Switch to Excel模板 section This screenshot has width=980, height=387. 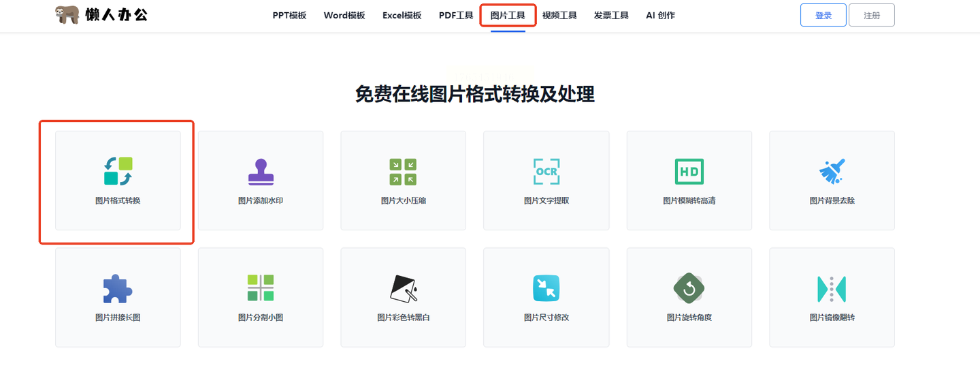coord(402,15)
